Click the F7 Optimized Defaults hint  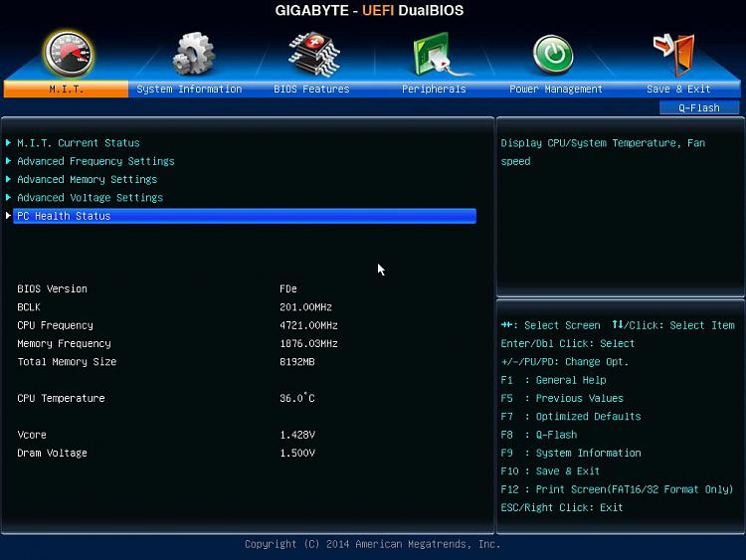pos(571,417)
